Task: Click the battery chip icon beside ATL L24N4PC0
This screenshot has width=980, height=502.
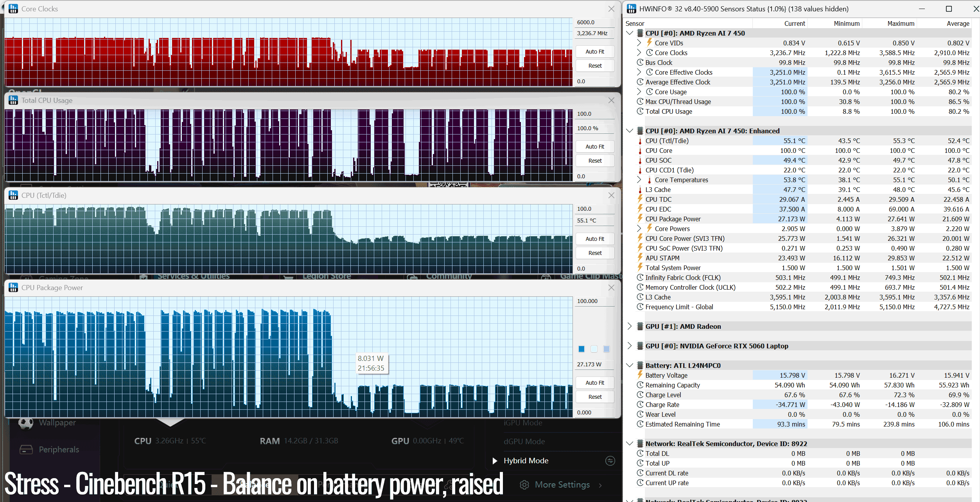Action: pos(640,366)
